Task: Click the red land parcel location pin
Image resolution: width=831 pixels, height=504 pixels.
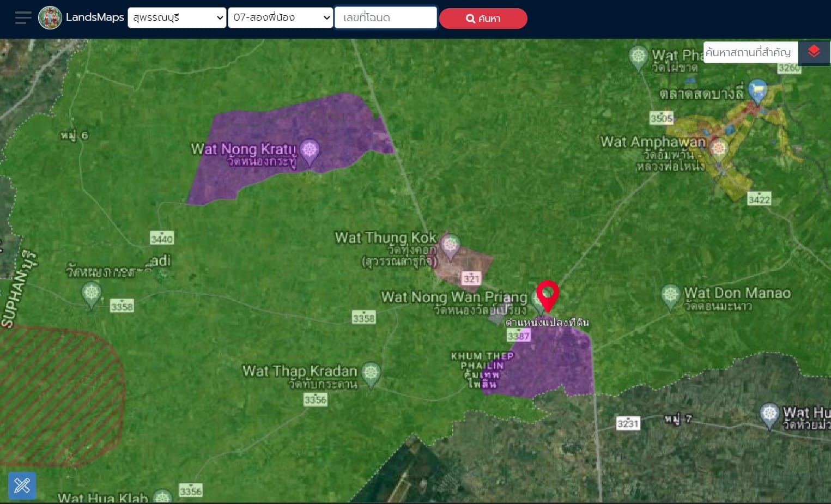Action: [548, 296]
